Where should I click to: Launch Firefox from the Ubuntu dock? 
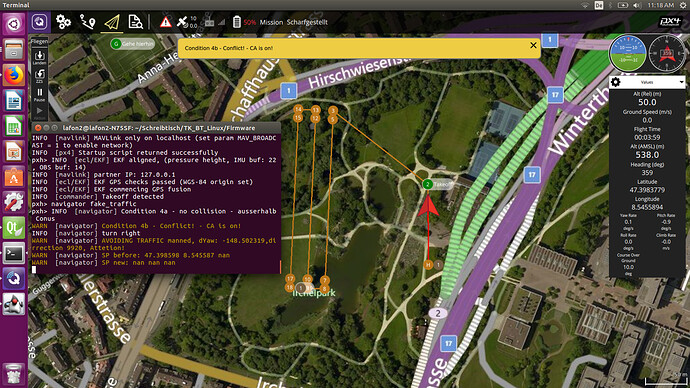tap(14, 75)
